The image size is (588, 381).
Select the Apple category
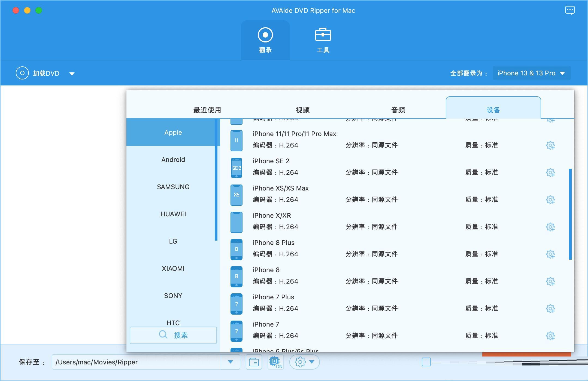(173, 132)
